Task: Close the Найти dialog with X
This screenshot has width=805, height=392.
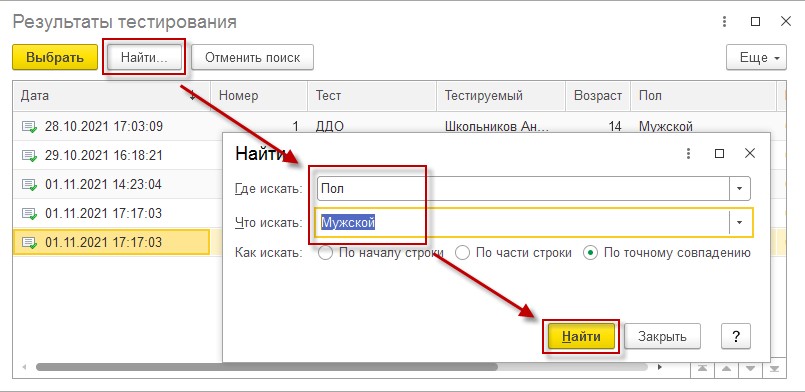Action: coord(750,153)
